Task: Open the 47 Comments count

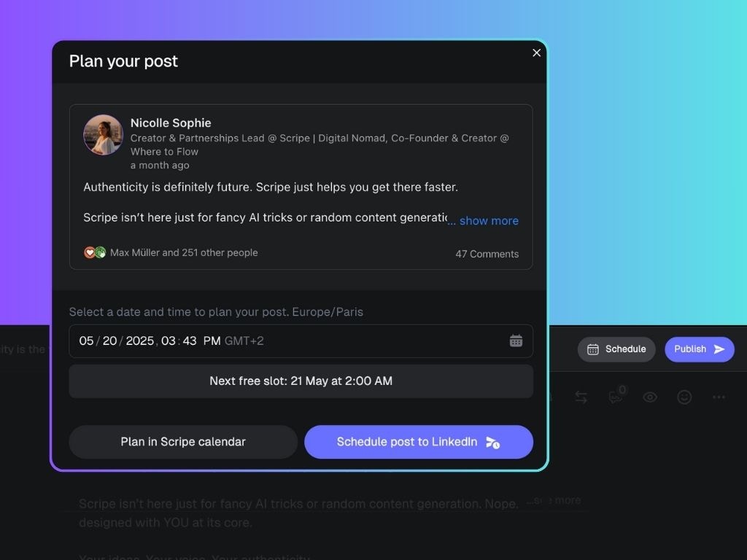Action: coord(487,254)
